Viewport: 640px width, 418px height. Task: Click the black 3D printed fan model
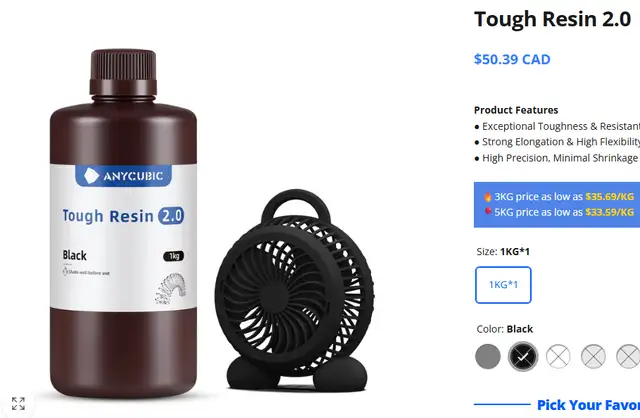coord(295,290)
